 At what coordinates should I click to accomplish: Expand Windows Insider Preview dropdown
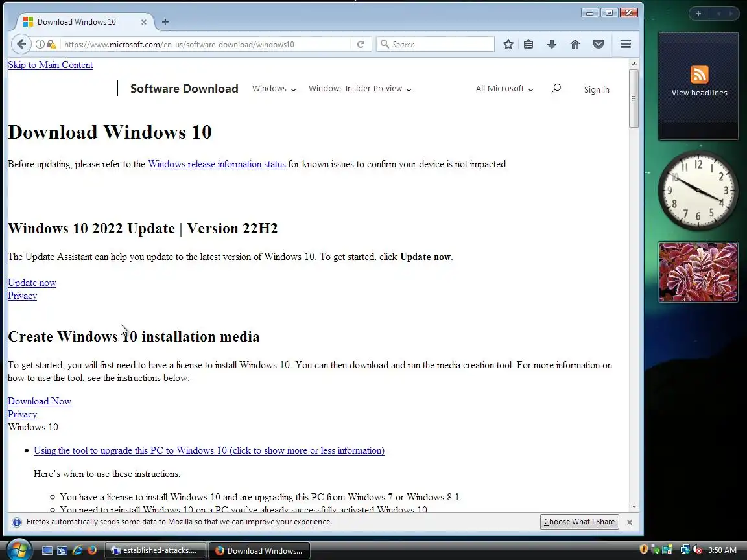pyautogui.click(x=360, y=89)
